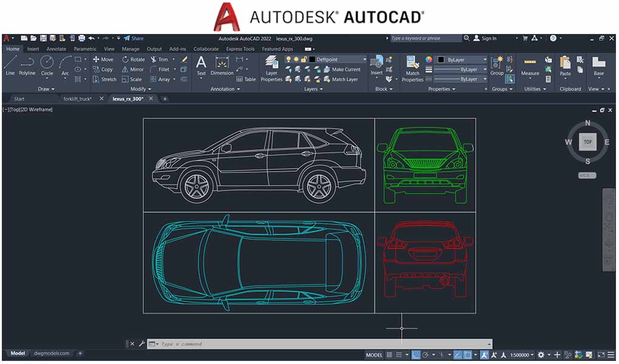Click Make Current layer button
This screenshot has height=364, width=619.
pos(342,69)
